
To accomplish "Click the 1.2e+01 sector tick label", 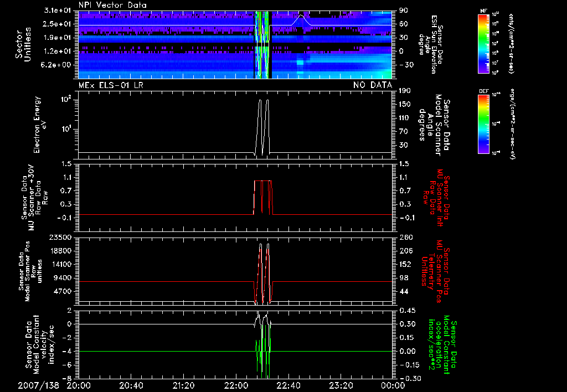I will point(56,51).
